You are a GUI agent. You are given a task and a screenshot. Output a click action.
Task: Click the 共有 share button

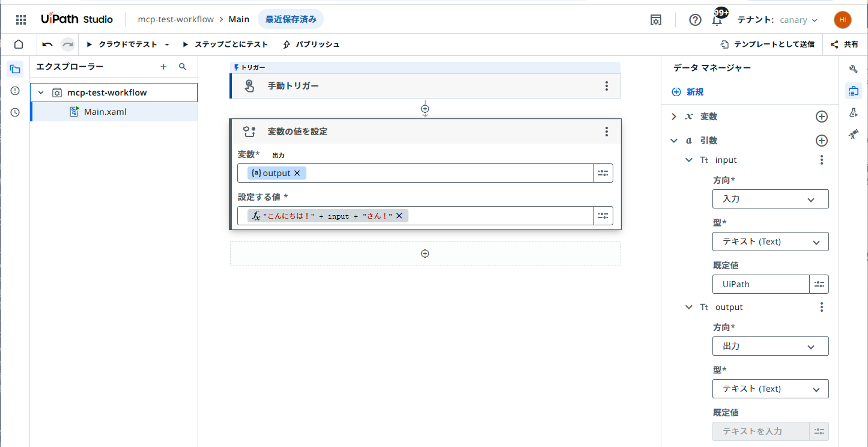(845, 44)
